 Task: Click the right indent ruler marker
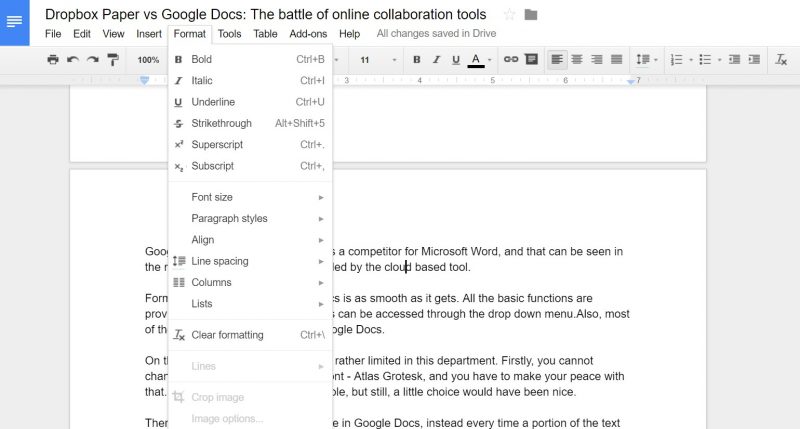[631, 81]
